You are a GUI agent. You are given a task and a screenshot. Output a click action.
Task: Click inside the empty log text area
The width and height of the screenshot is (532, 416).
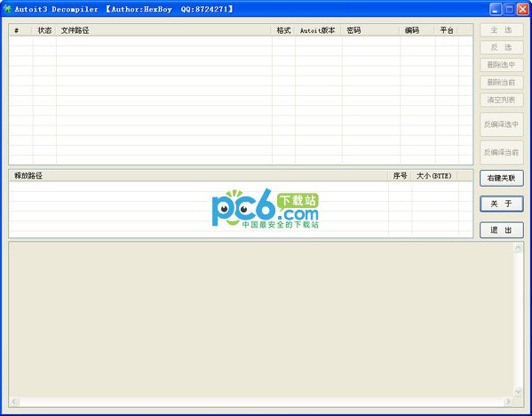[x=260, y=319]
